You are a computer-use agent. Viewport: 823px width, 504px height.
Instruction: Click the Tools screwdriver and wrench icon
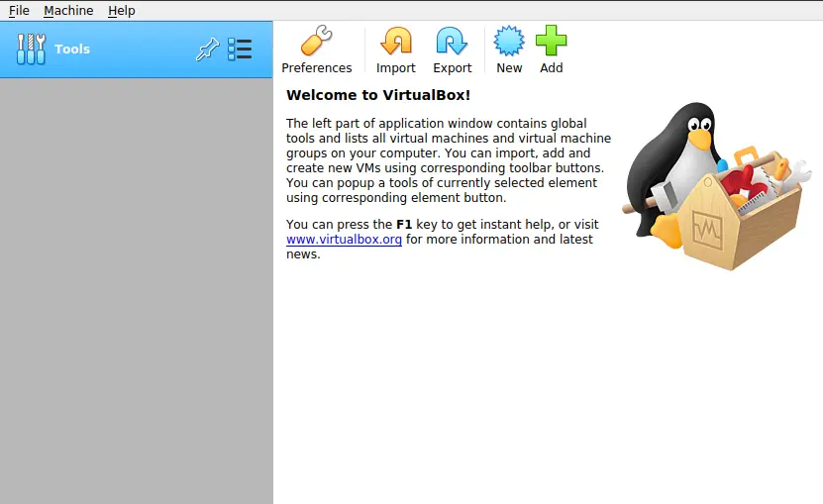[x=31, y=50]
